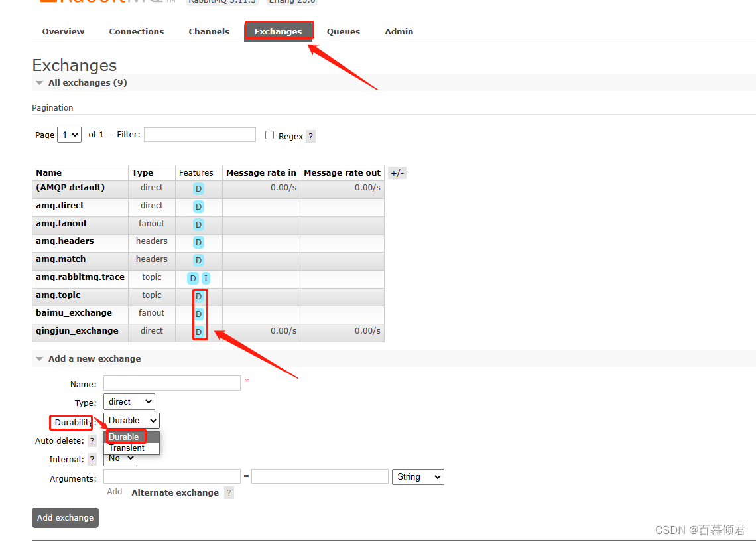Image resolution: width=756 pixels, height=542 pixels.
Task: Click the D badge in amq.direct row
Action: tap(199, 206)
